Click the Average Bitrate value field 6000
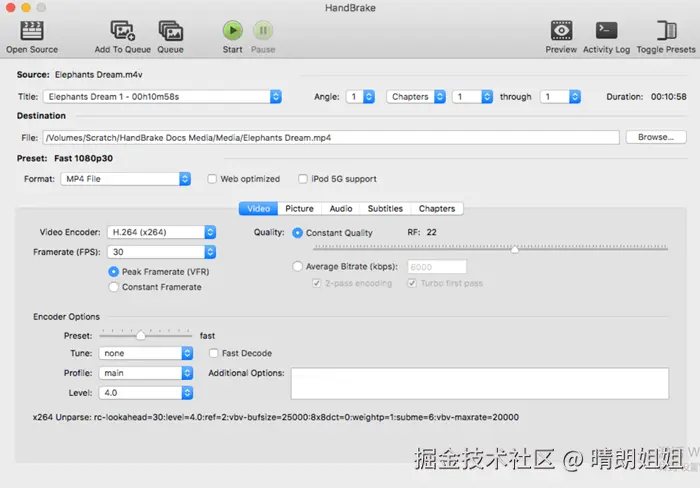 (x=437, y=267)
